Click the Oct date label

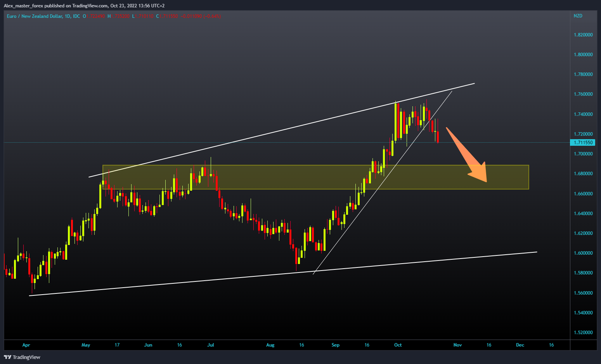pyautogui.click(x=398, y=345)
